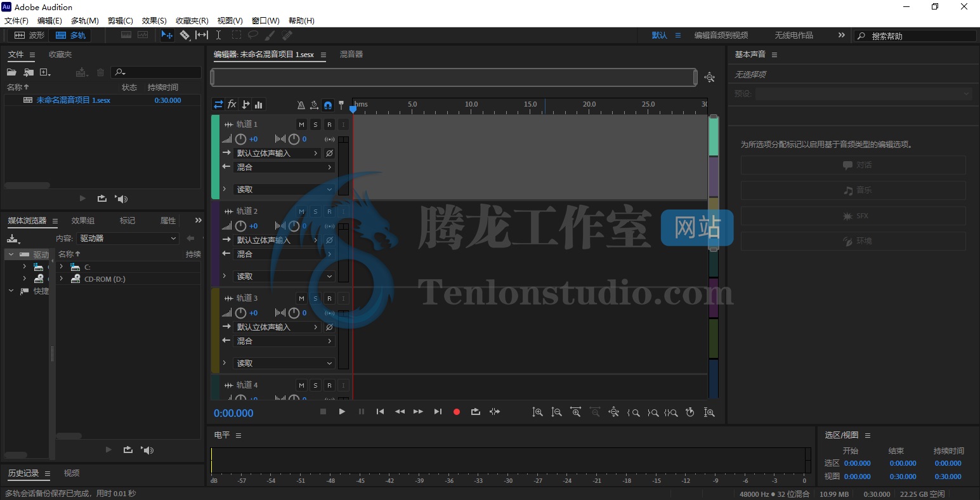This screenshot has width=980, height=500.
Task: Open file folder icon in Files panel
Action: click(x=11, y=72)
